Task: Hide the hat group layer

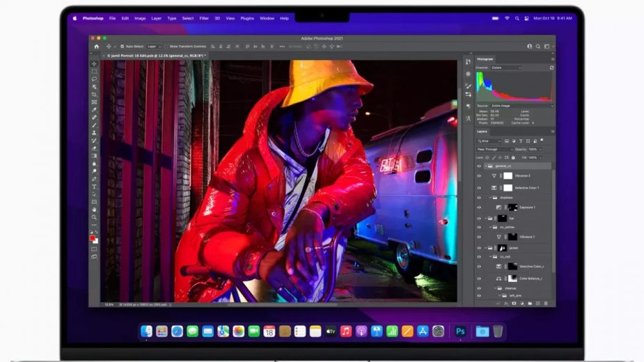Action: click(x=479, y=219)
